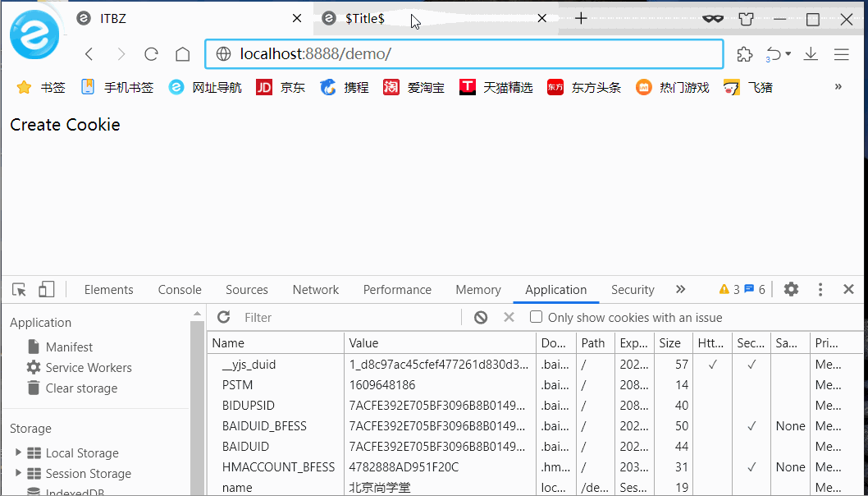Clear all cookies button

481,318
